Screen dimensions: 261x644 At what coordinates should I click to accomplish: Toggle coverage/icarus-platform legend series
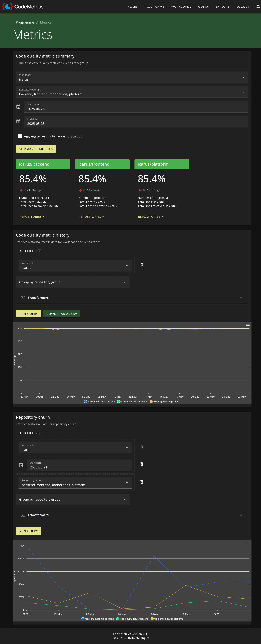pos(165,402)
